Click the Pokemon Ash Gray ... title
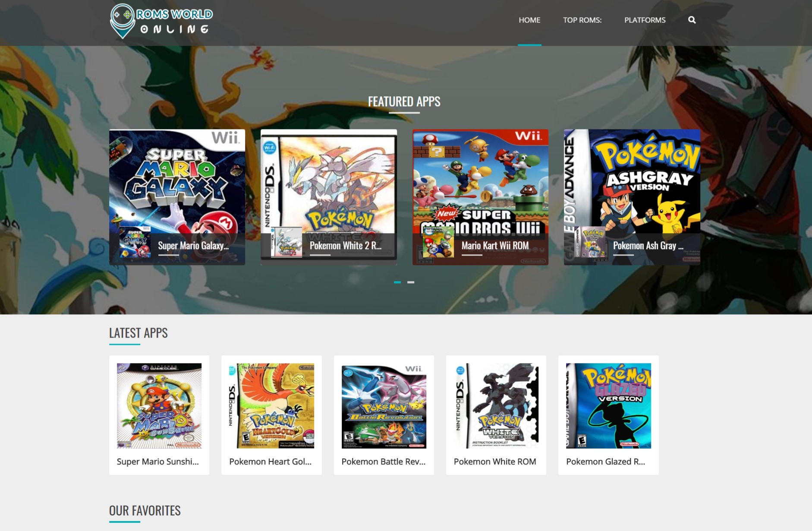The image size is (812, 531). [648, 246]
